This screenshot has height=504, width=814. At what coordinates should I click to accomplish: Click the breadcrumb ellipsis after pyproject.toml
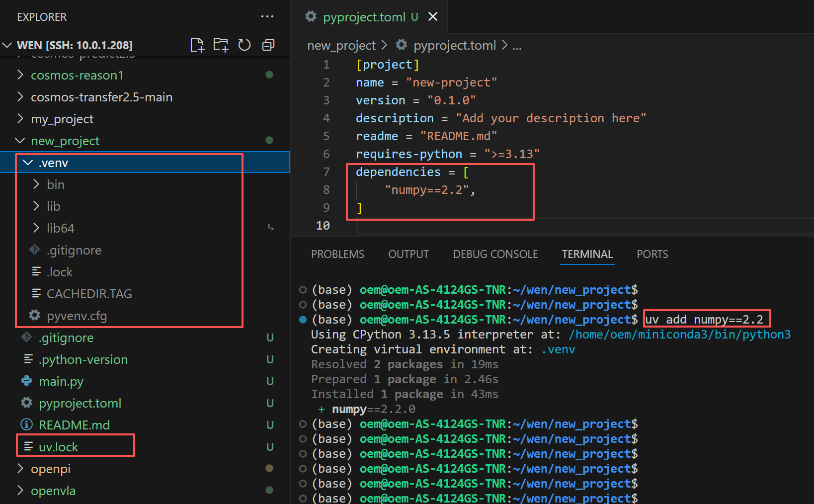(x=517, y=45)
